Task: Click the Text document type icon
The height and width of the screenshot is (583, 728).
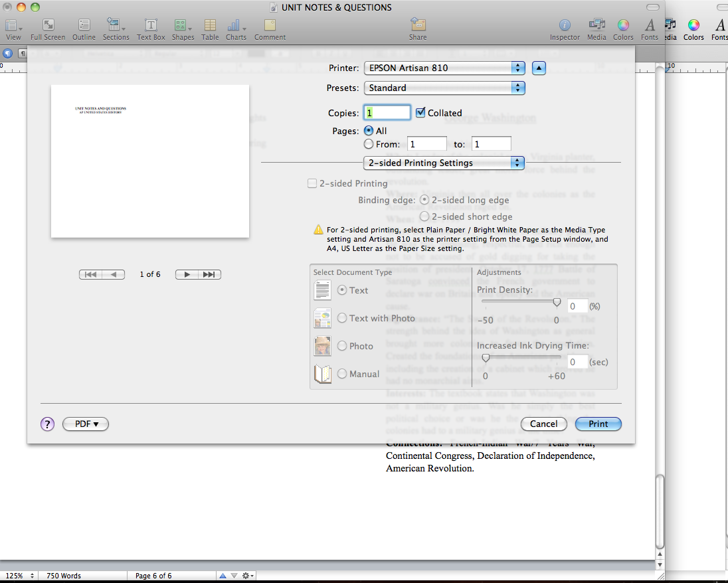Action: point(322,290)
